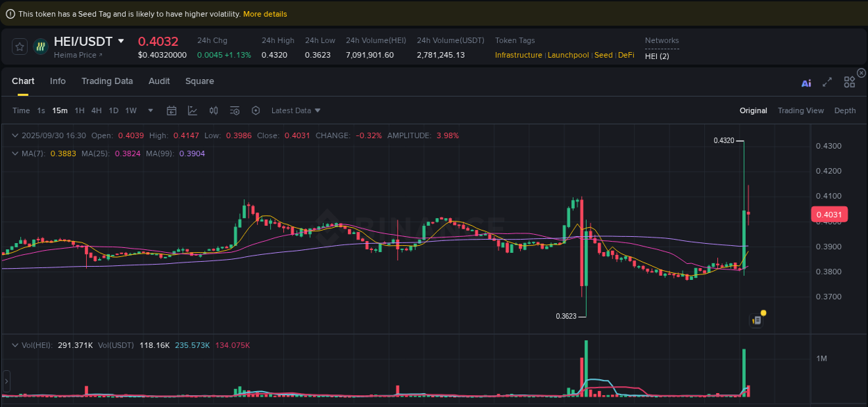Click the red 0.4031 price label on axis

(829, 214)
